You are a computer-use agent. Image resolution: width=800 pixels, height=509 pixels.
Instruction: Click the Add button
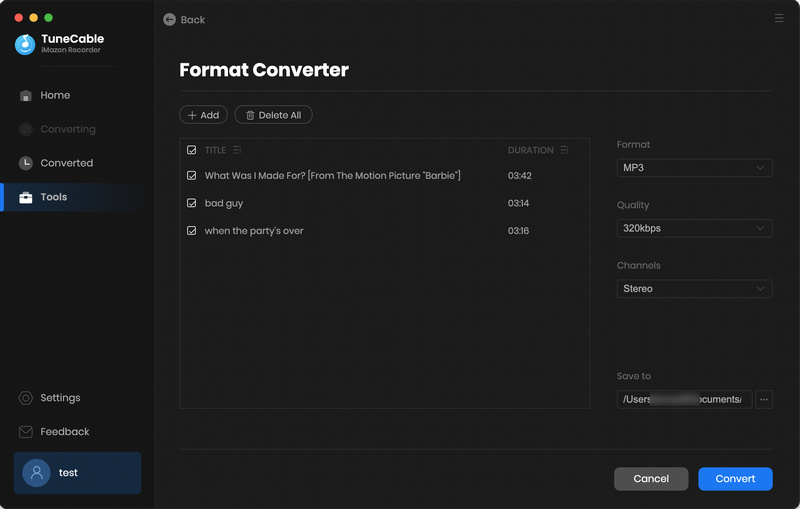203,115
